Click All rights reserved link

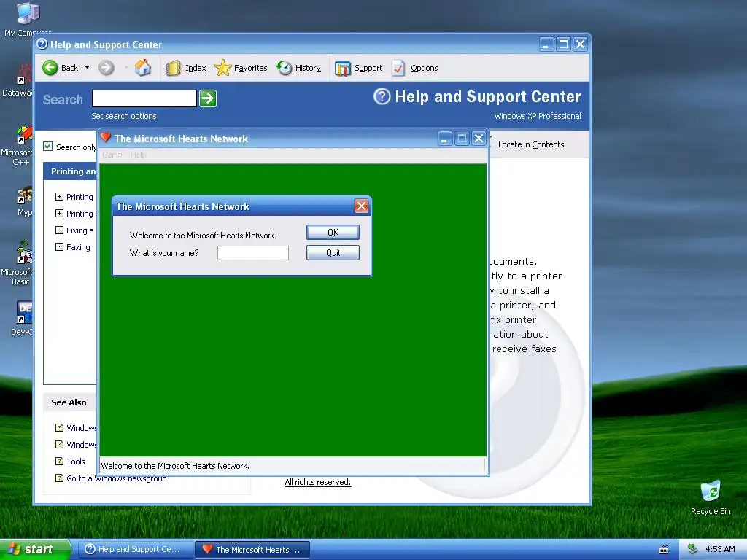(x=318, y=482)
